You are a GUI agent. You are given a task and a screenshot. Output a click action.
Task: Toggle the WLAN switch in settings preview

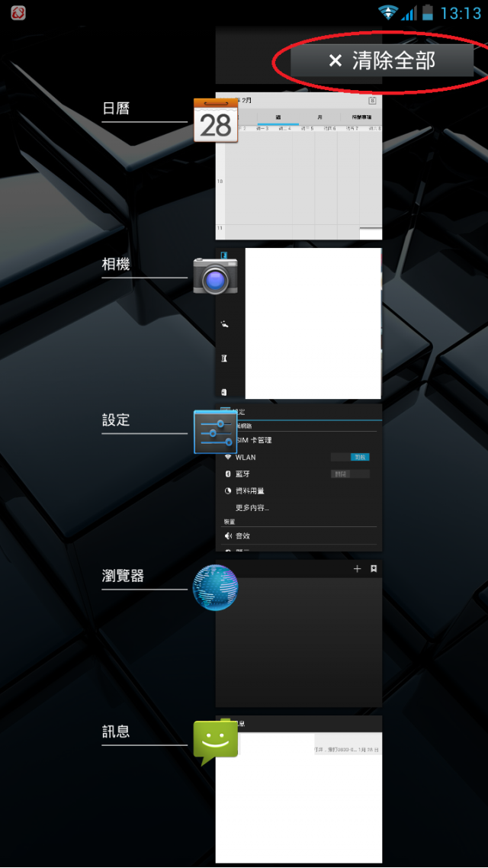click(350, 457)
